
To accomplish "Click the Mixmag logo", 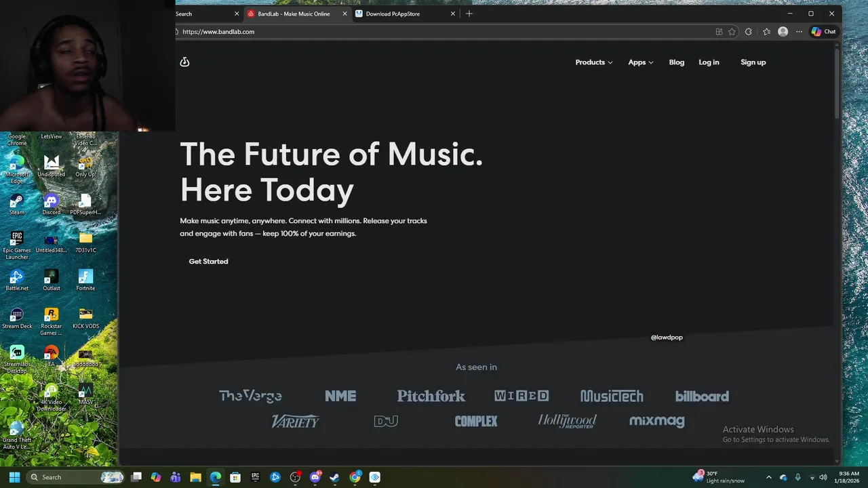I will [657, 422].
